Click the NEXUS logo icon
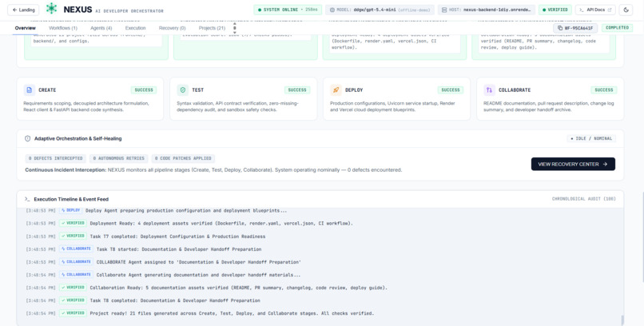The image size is (644, 326). pyautogui.click(x=51, y=9)
